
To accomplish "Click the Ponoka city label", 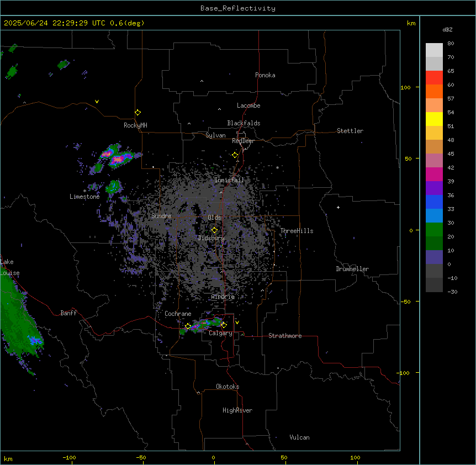I will (265, 75).
